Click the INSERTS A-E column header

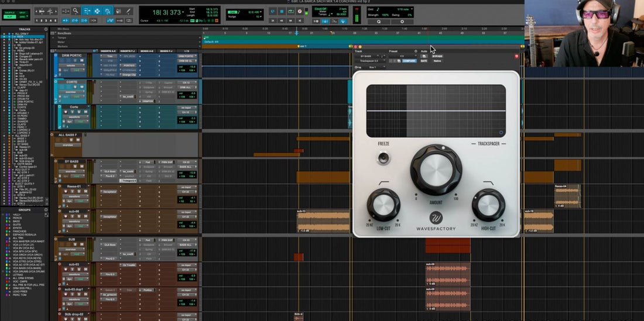point(107,51)
